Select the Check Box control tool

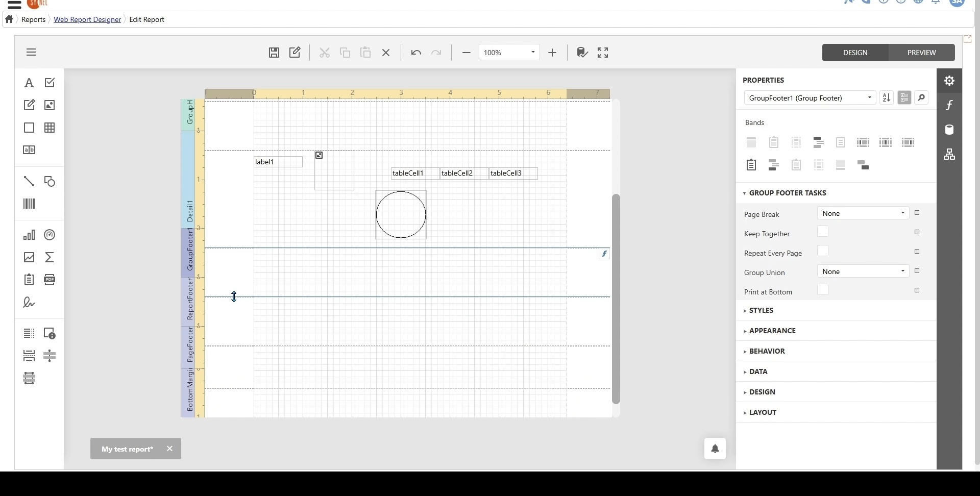click(x=50, y=83)
